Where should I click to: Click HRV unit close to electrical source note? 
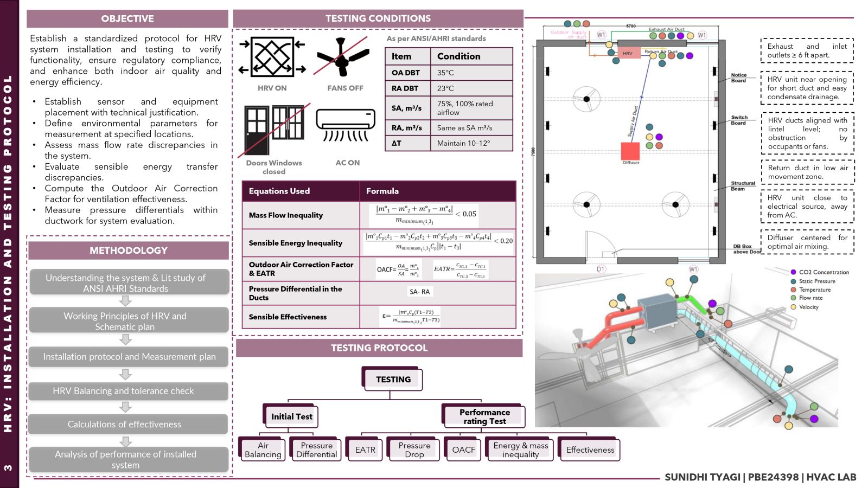(807, 206)
